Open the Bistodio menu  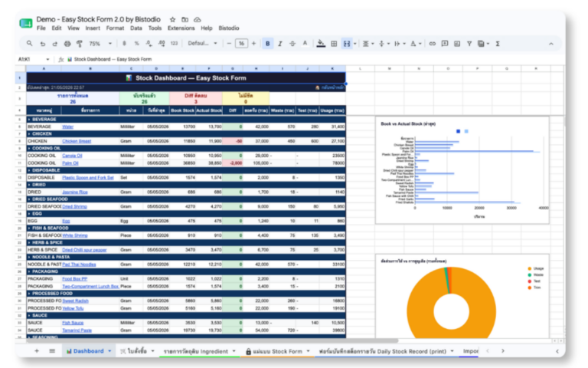tap(229, 28)
